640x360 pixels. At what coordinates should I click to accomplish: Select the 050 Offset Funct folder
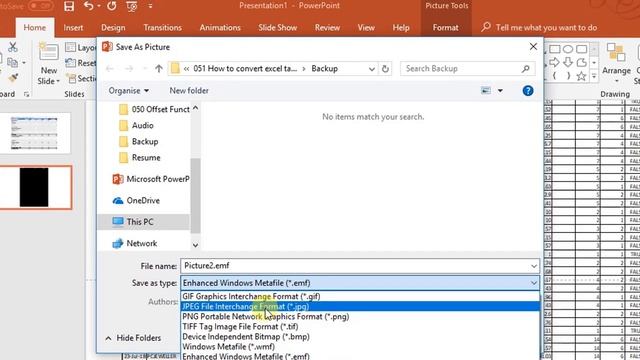pyautogui.click(x=154, y=109)
